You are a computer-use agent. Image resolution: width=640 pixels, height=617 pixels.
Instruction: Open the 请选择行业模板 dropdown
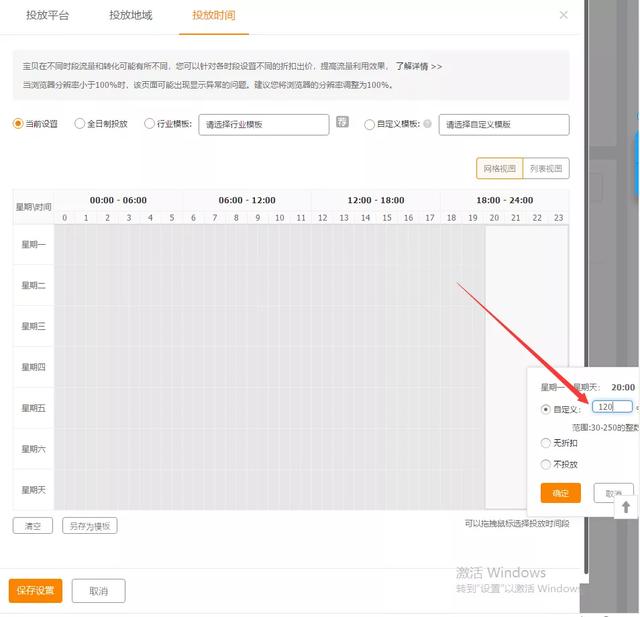(264, 124)
